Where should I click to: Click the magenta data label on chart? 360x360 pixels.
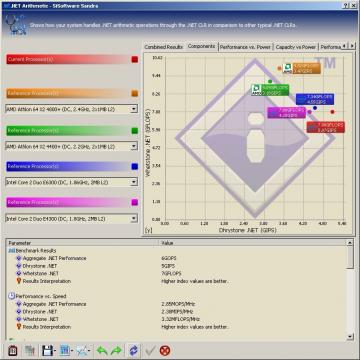pos(287,113)
